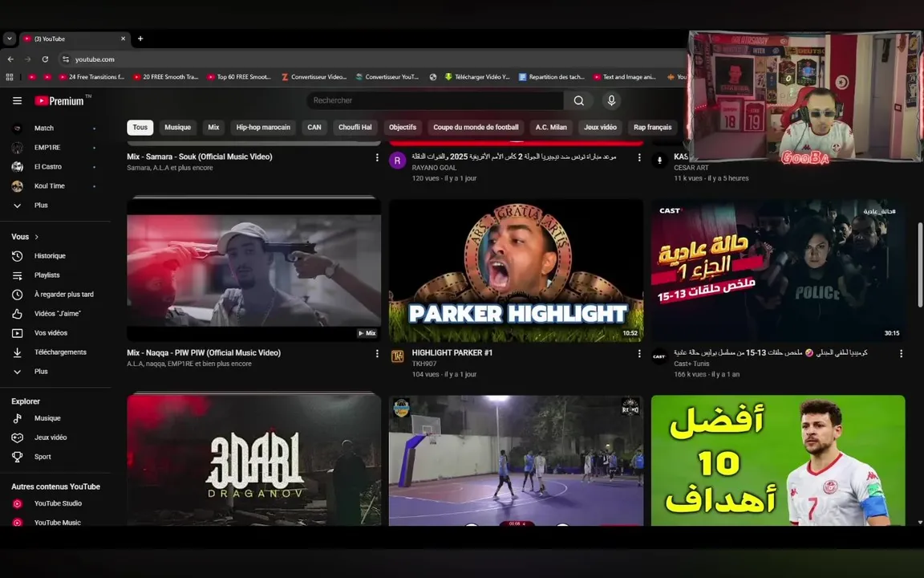Screen dimensions: 924x578
Task: Open the tab search dropdown arrow
Action: click(9, 39)
